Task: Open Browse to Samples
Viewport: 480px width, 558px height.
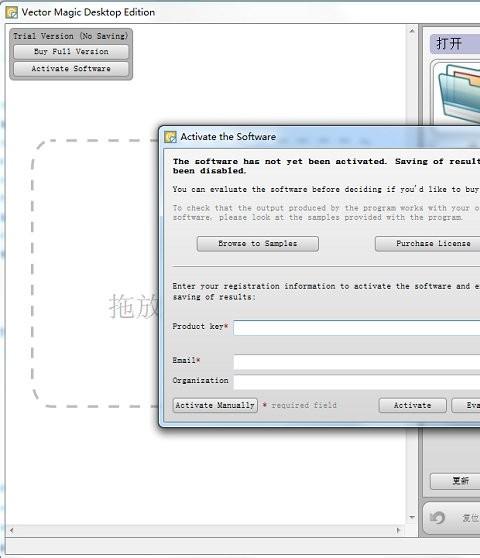Action: [258, 244]
